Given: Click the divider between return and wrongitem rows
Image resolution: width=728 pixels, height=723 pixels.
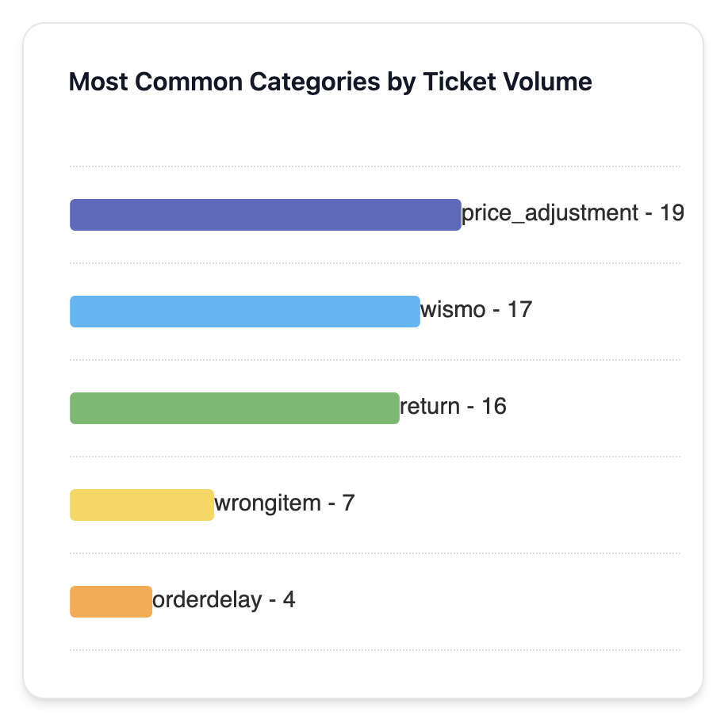Looking at the screenshot, I should point(374,457).
